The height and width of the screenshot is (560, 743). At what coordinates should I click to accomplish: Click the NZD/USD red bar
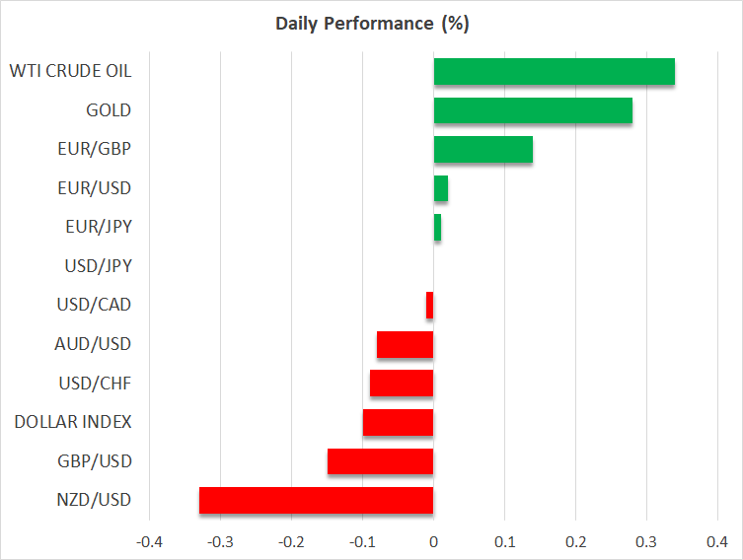coord(316,501)
